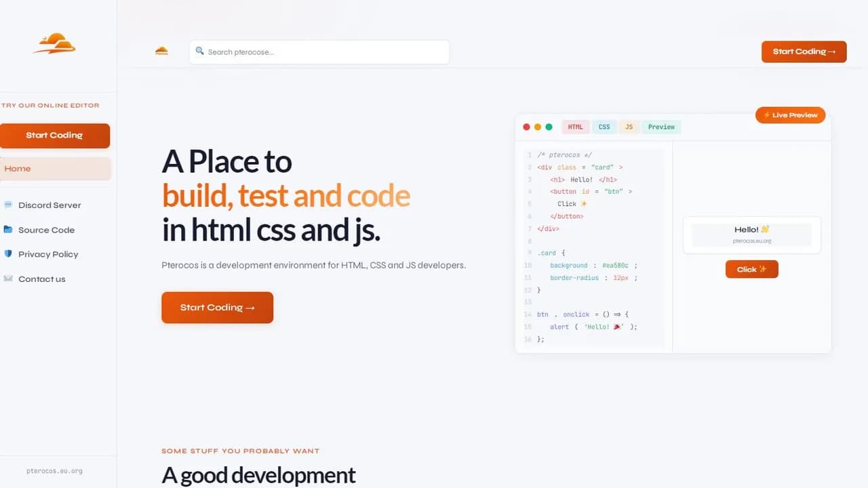This screenshot has width=868, height=488.
Task: Click the orange cloud logo in the sidebar
Action: pos(55,43)
